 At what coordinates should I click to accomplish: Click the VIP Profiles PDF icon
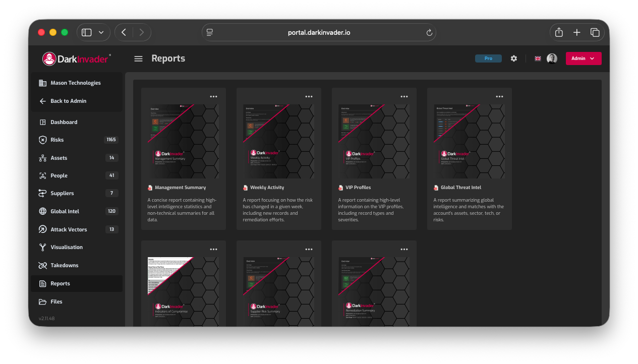(x=340, y=188)
